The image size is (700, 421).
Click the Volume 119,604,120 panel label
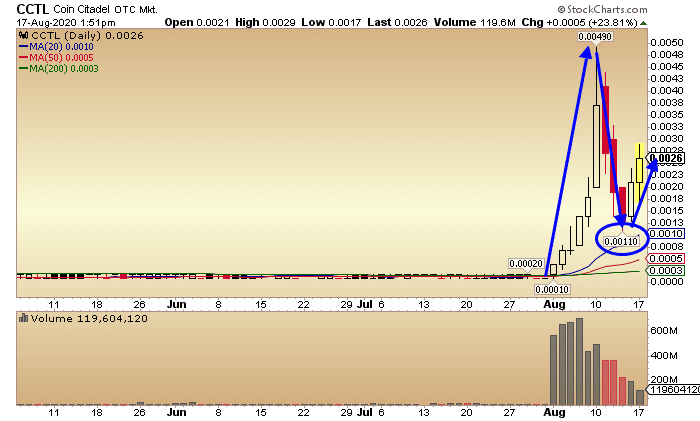pyautogui.click(x=89, y=319)
